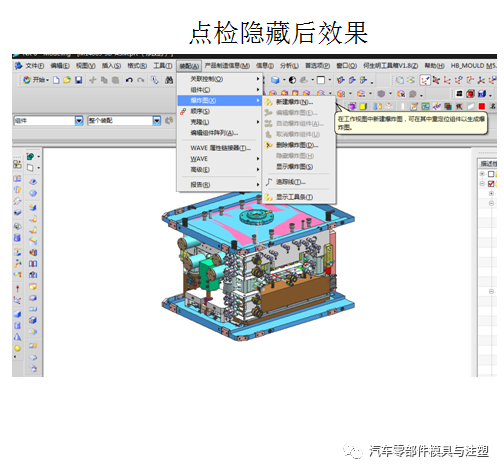Open the HB_MOULD menu
The height and width of the screenshot is (473, 504).
click(x=473, y=66)
